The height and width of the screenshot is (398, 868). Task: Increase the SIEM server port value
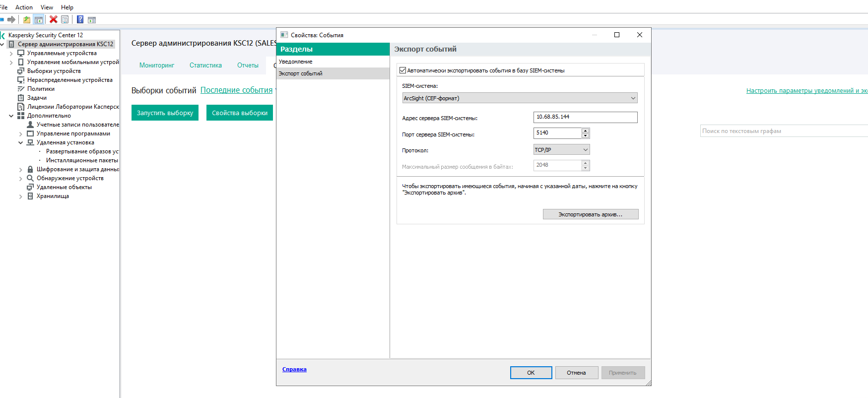click(586, 131)
